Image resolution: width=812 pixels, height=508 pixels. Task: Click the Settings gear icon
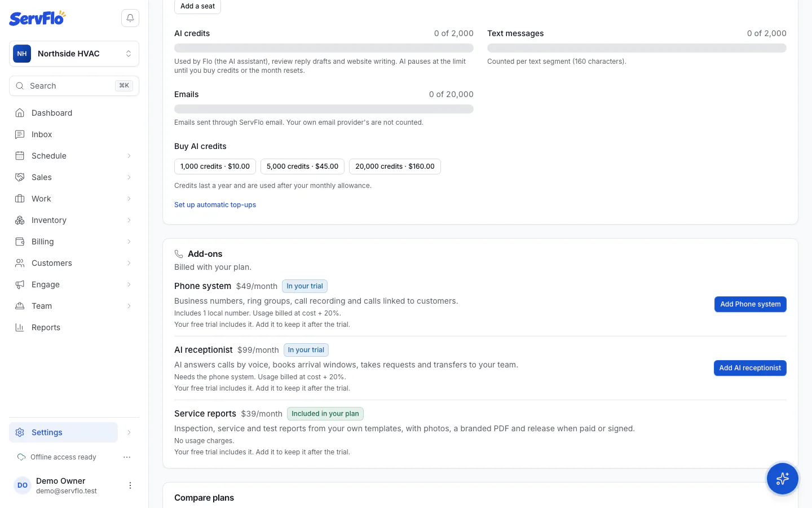[20, 432]
